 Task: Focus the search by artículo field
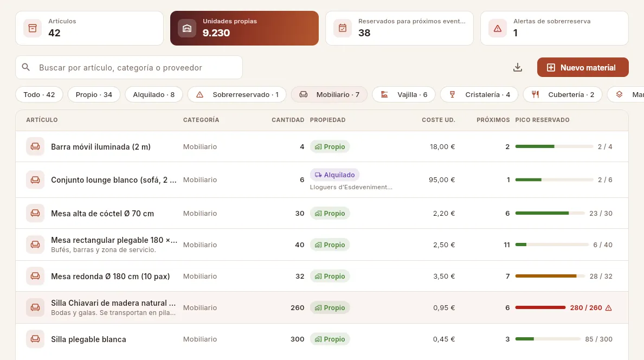(x=129, y=67)
